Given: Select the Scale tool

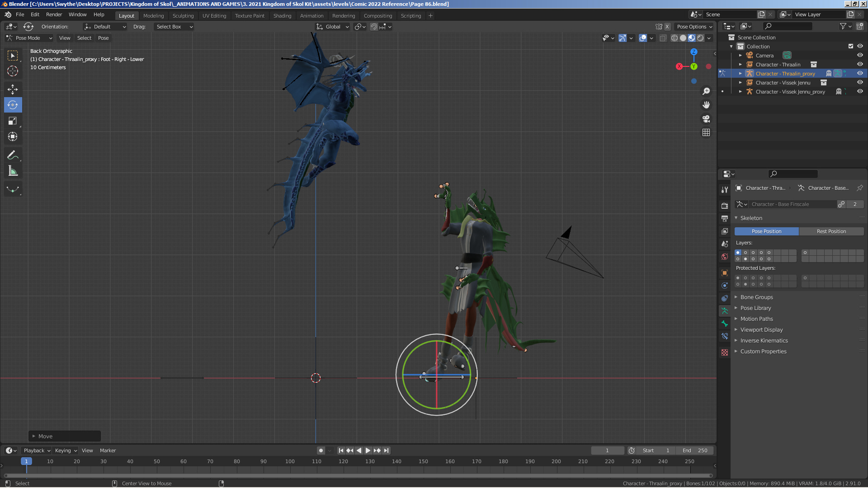Looking at the screenshot, I should tap(13, 121).
